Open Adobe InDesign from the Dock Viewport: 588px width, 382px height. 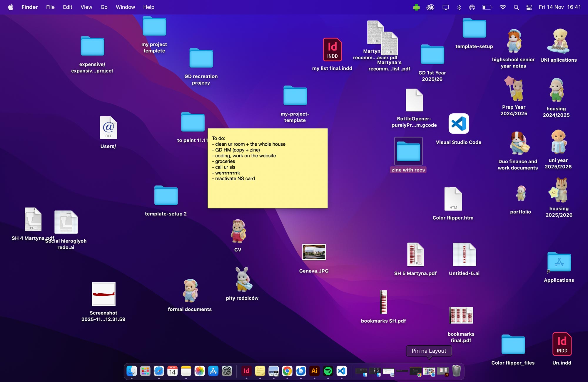point(246,371)
